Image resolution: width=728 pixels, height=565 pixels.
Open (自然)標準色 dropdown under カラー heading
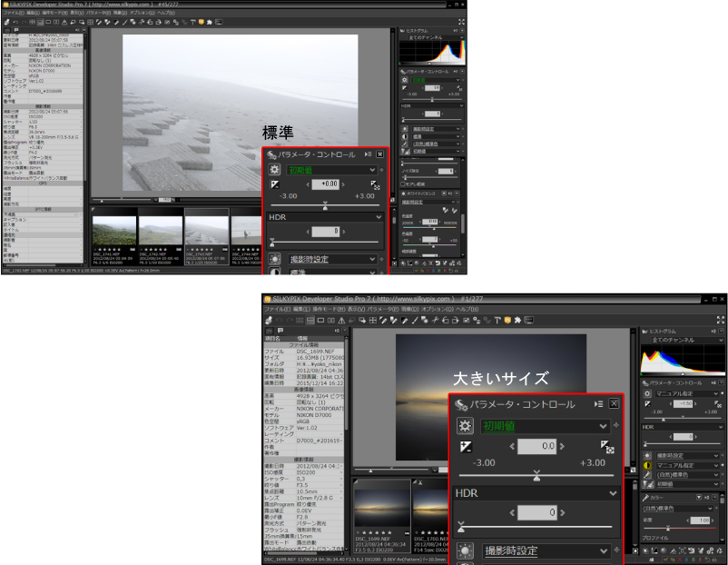(x=678, y=509)
